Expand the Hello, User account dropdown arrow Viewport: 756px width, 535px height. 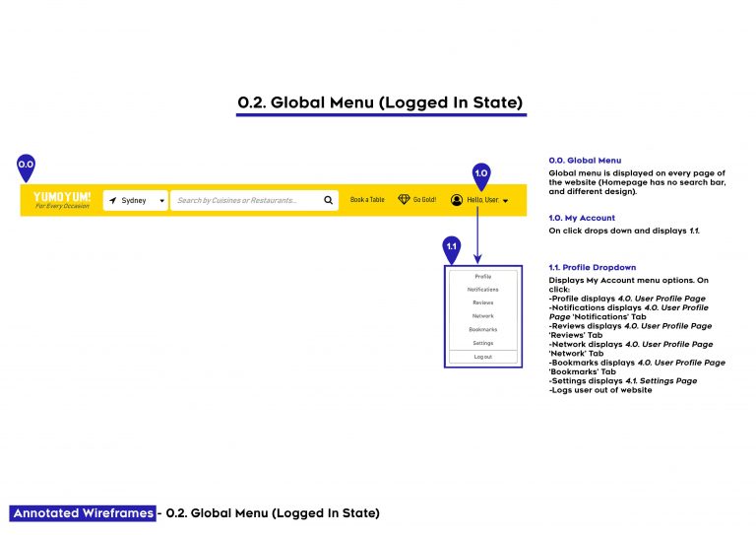(505, 201)
